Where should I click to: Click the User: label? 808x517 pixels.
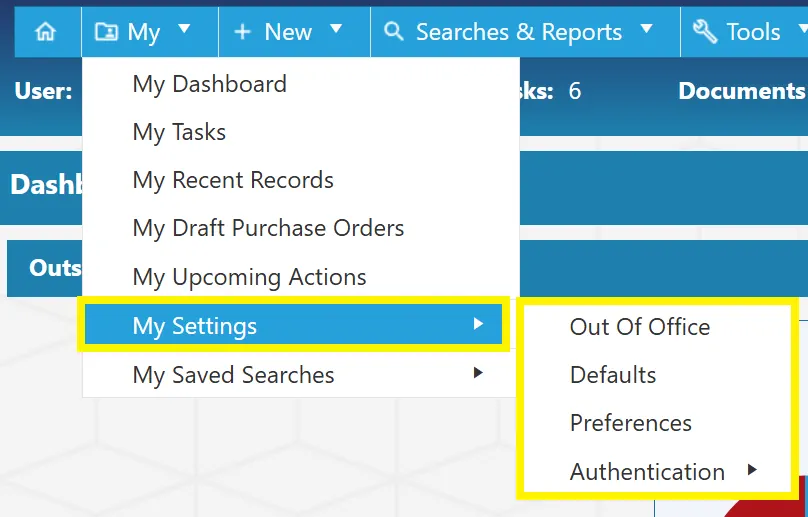click(43, 91)
